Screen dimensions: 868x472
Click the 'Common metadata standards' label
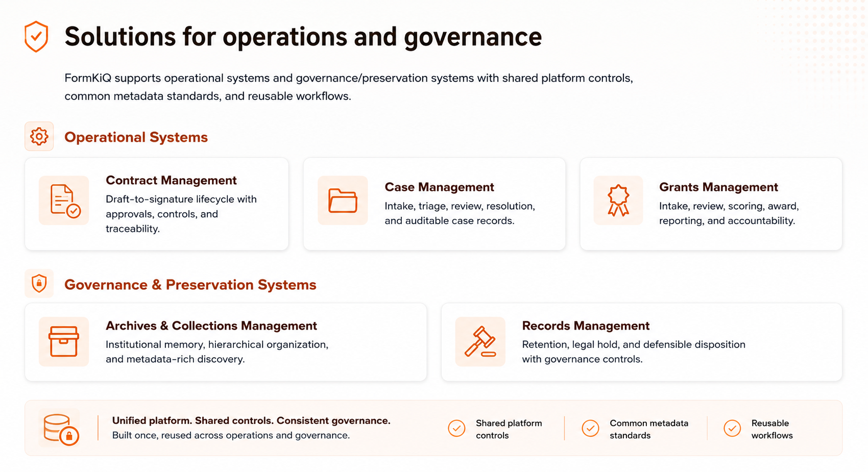point(648,429)
